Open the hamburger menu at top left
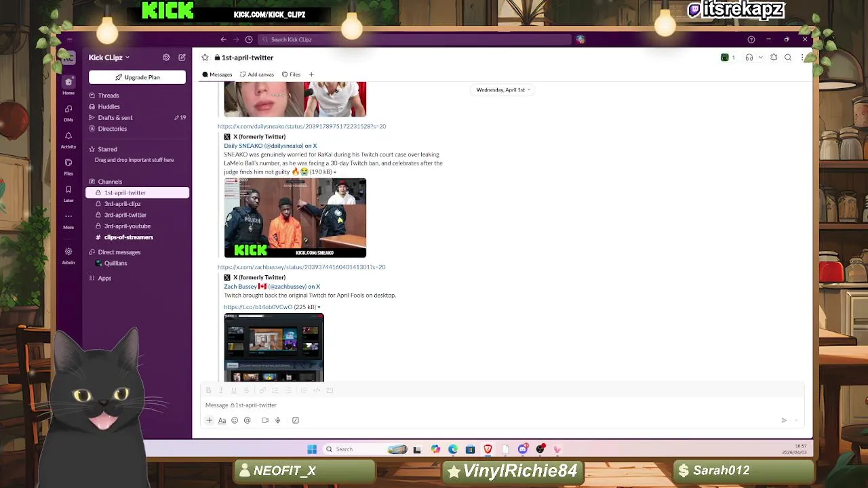The height and width of the screenshot is (488, 868). pos(69,39)
